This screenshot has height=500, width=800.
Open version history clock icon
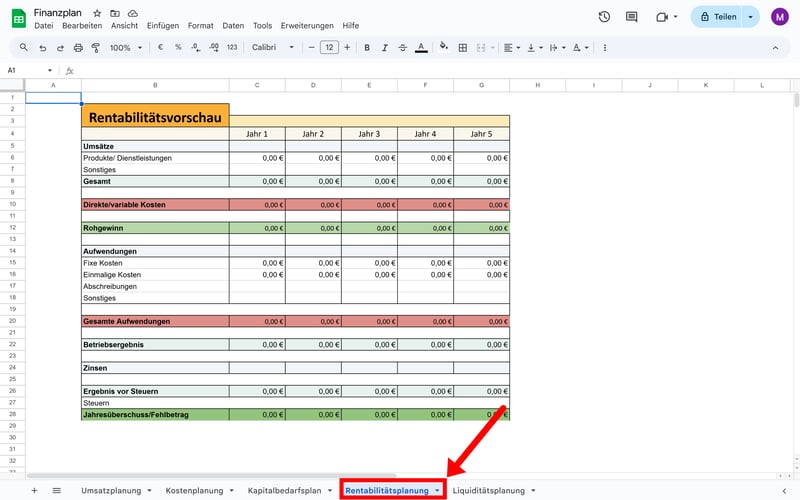pos(604,17)
